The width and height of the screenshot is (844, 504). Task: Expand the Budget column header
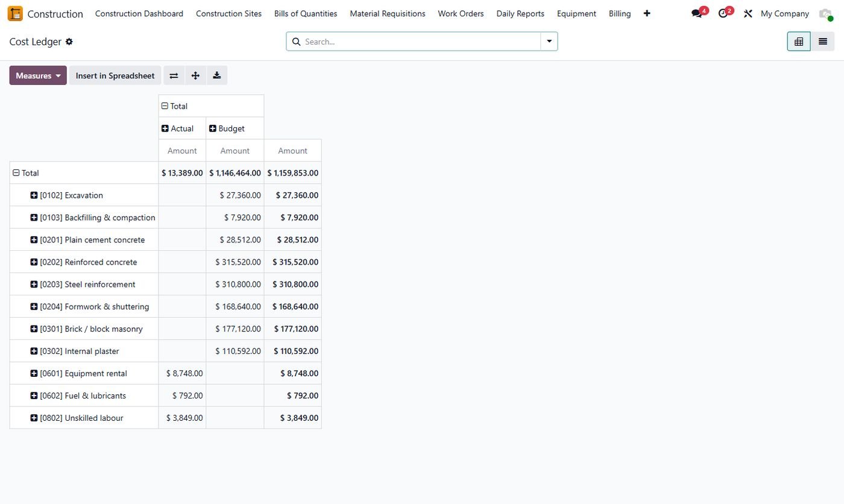(235, 128)
